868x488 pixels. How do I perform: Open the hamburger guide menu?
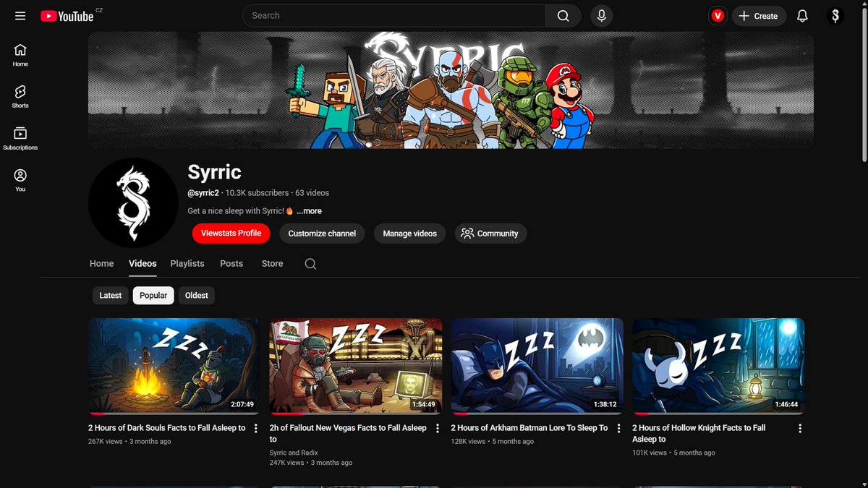click(20, 16)
